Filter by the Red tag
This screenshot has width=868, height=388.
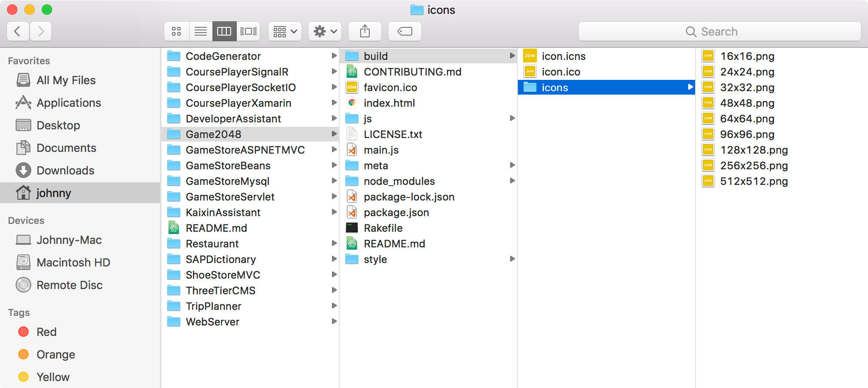pos(80,332)
